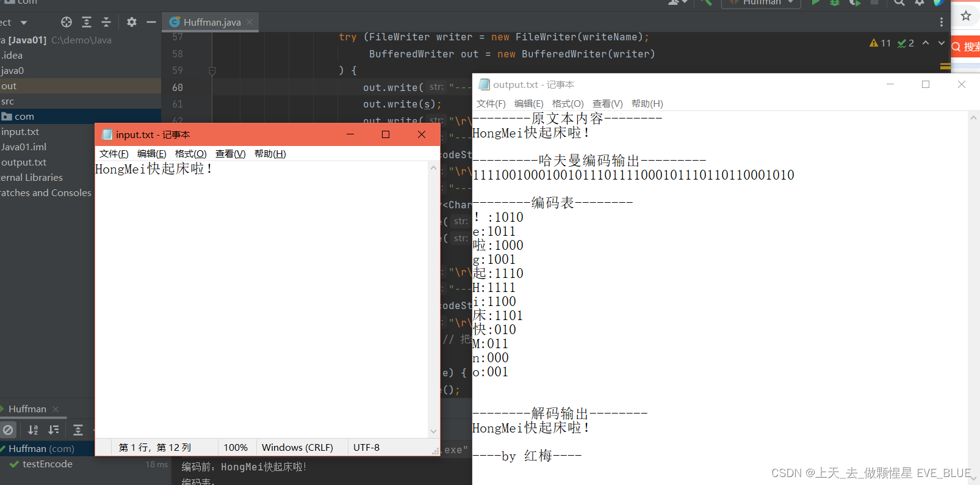The width and height of the screenshot is (980, 485).
Task: Open 帮助(H) menu in input.txt Notepad
Action: click(270, 154)
